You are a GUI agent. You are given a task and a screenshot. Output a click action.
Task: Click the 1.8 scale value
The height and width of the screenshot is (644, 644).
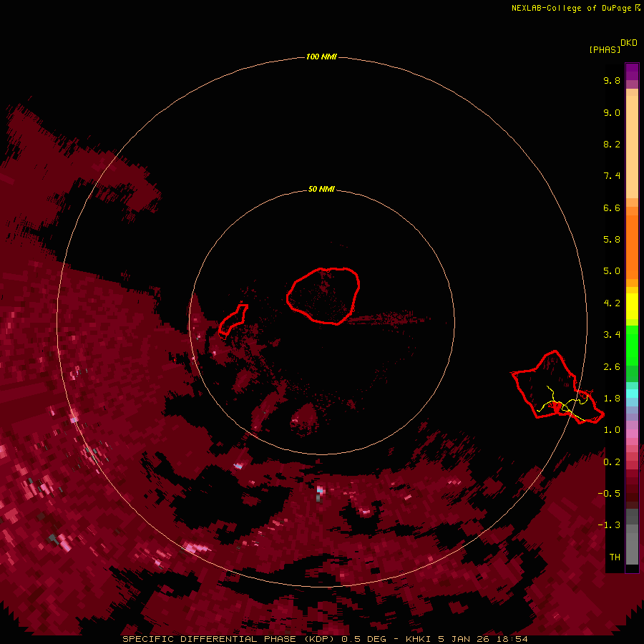(x=612, y=399)
